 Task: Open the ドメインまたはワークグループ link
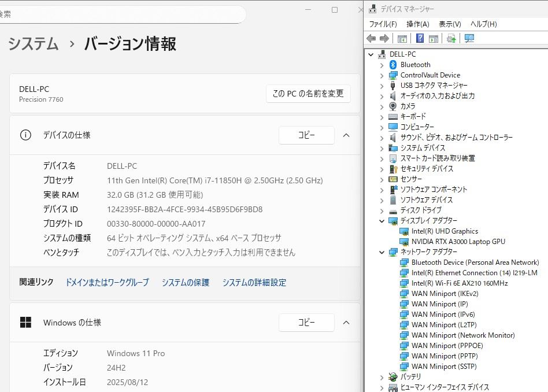108,282
